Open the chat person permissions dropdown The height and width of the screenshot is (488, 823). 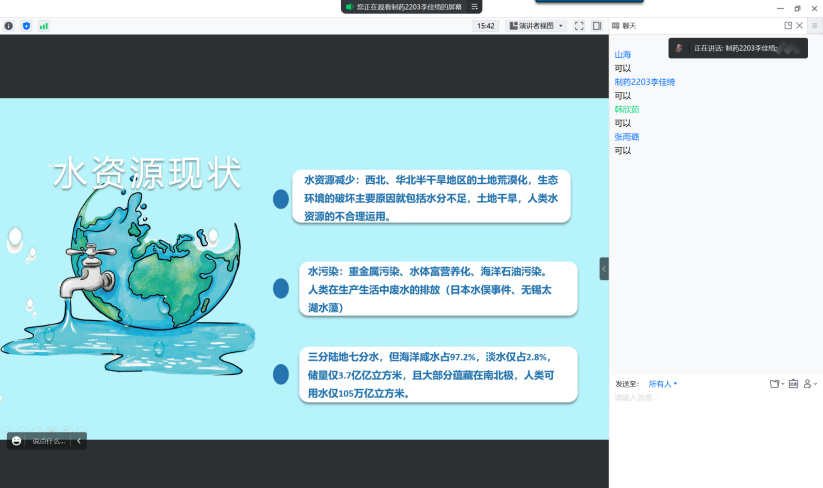(810, 384)
